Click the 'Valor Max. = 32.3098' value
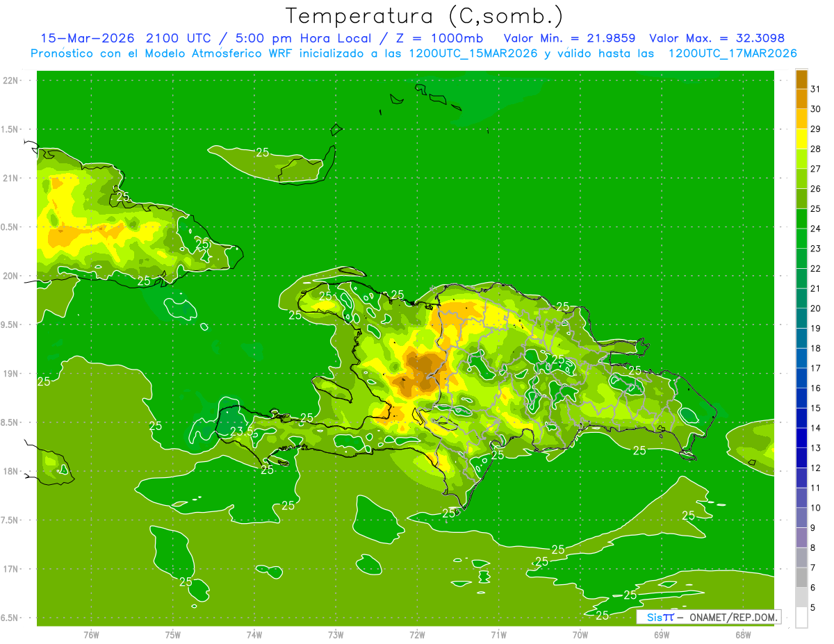 (717, 38)
